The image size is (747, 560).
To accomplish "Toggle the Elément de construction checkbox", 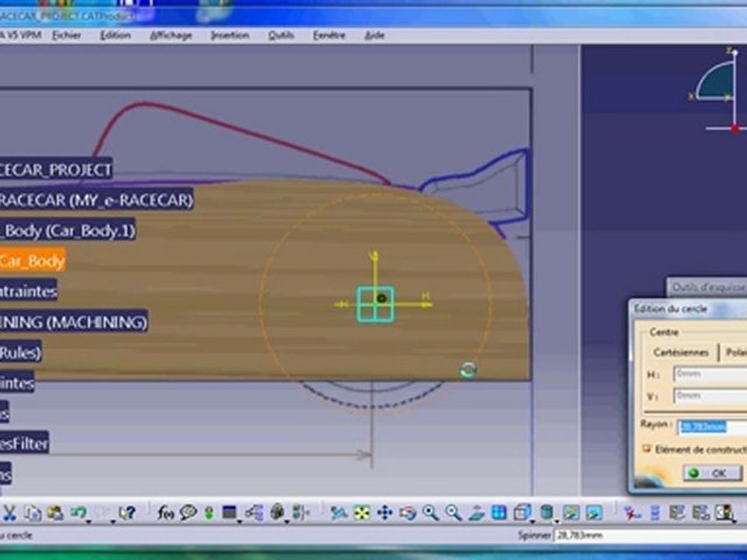I will (x=647, y=449).
